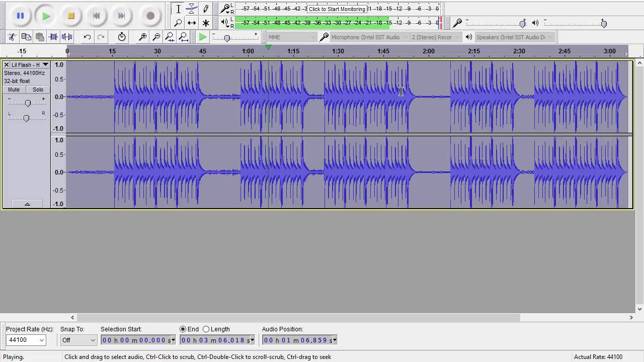Click the Fit Selection zoom icon
Screen dimensions: 644x362
click(170, 37)
